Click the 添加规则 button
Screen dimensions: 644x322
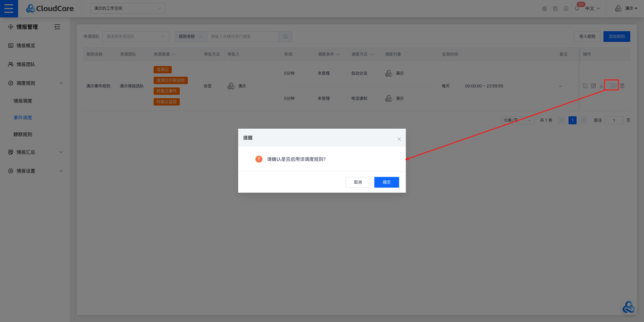click(x=616, y=37)
